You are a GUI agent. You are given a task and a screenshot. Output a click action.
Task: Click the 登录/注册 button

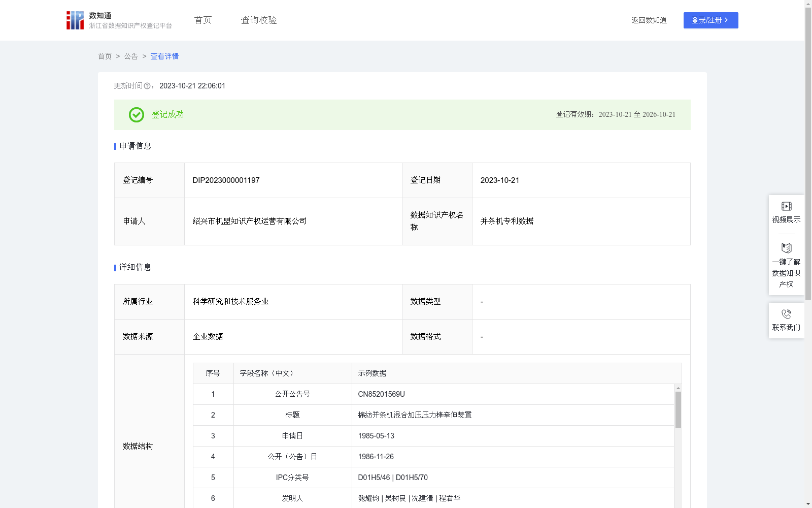[711, 20]
